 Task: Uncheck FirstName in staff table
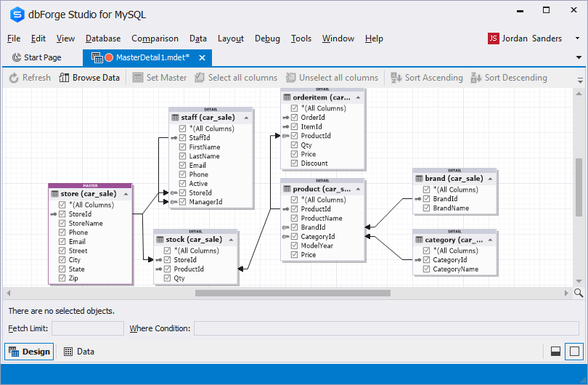click(183, 147)
